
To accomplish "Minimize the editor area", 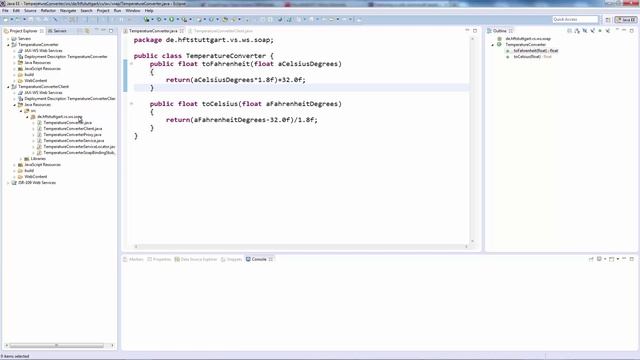I will pos(467,31).
